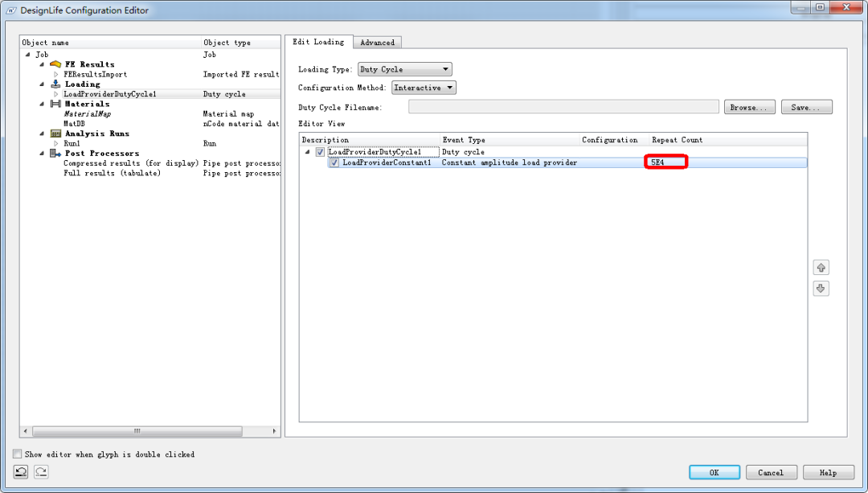Collapse the Materials node
This screenshot has width=868, height=493.
pyautogui.click(x=42, y=104)
